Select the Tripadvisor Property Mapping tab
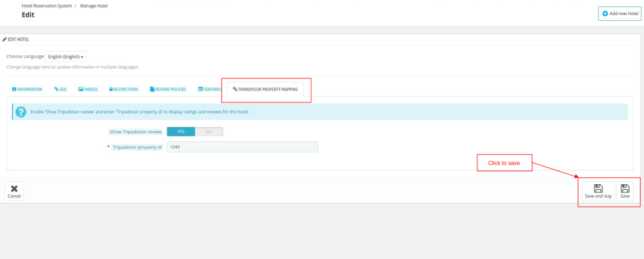 (265, 89)
